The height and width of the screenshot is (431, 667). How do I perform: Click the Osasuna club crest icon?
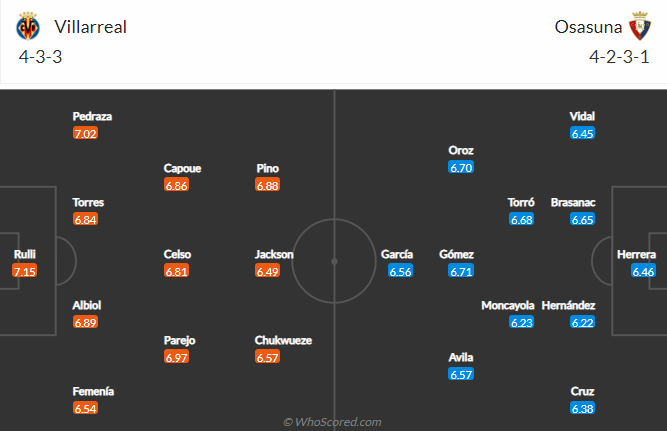pyautogui.click(x=640, y=27)
